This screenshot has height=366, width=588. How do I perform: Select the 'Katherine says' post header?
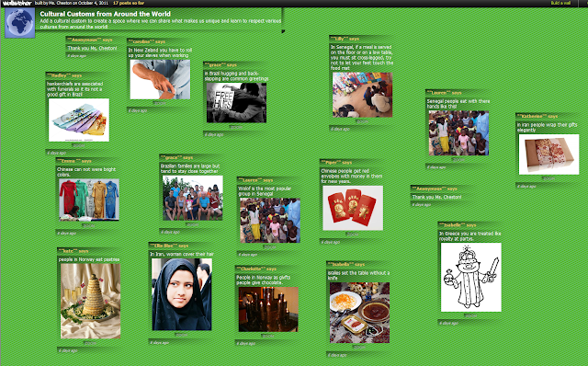pyautogui.click(x=537, y=117)
